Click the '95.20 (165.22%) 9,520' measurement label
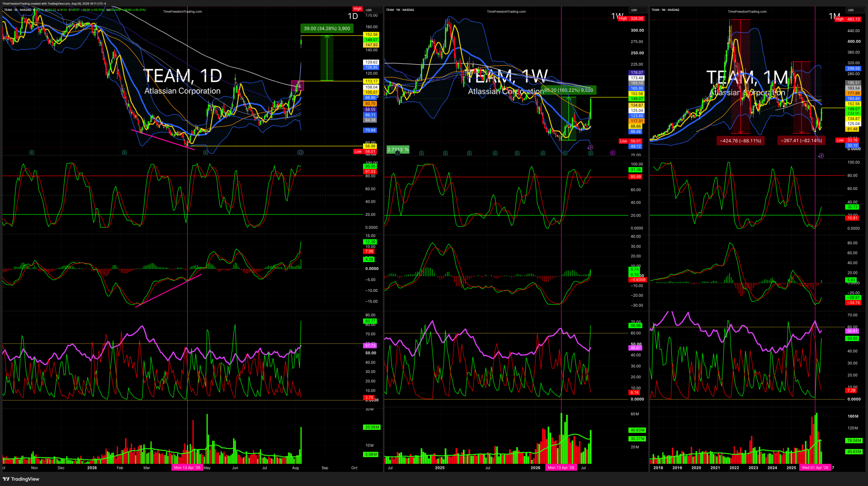 point(569,90)
